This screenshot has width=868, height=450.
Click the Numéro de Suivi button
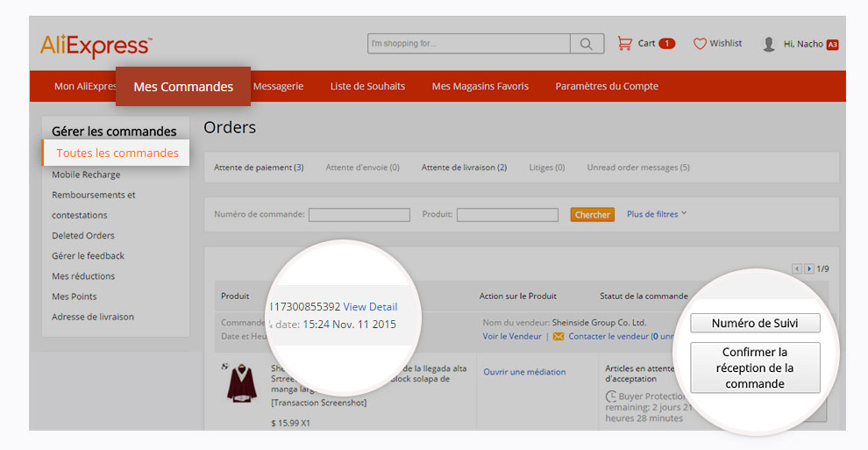755,323
